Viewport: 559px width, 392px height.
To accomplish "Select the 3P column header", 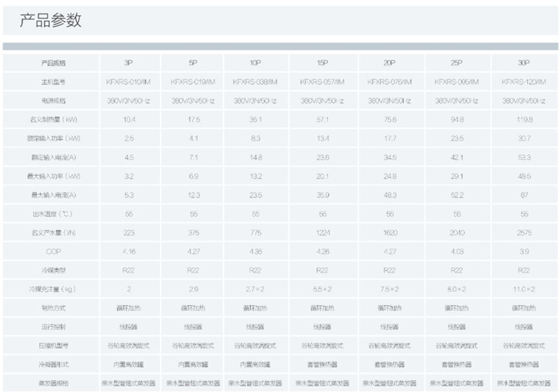I will tap(129, 63).
